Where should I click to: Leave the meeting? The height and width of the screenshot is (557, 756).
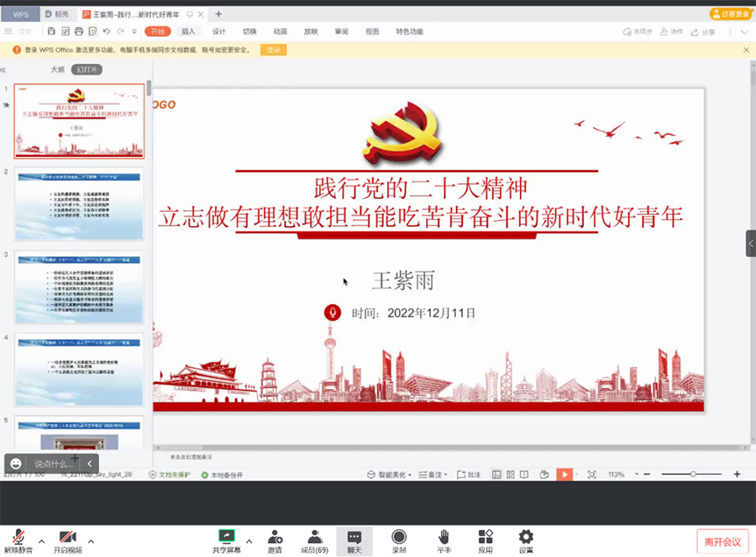tap(722, 541)
